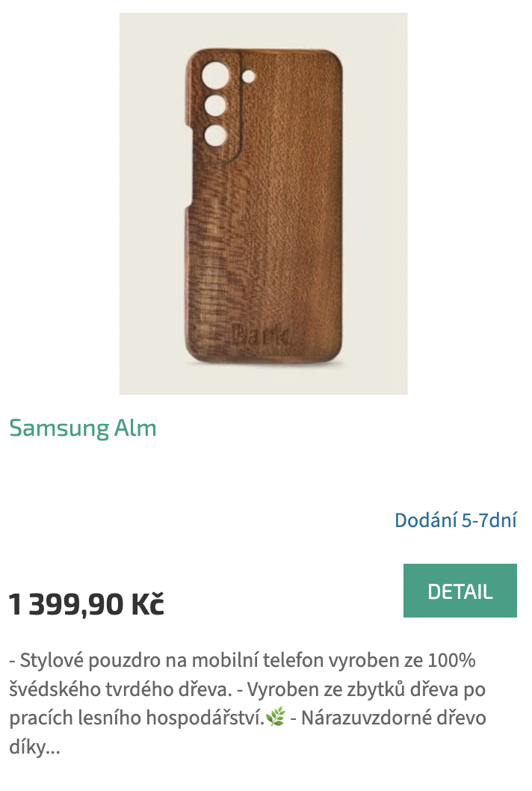Click the leaf emoji in the description
Viewport: 532px width, 791px height.
[276, 717]
